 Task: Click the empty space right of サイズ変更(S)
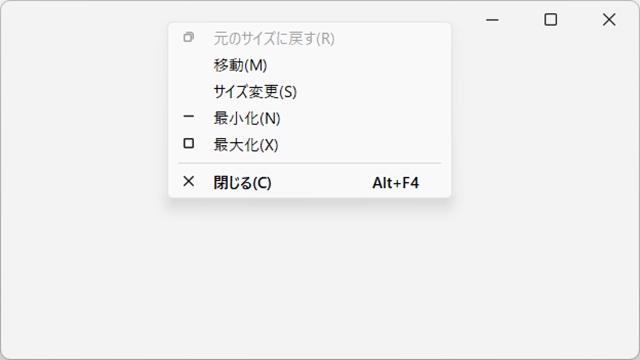pos(372,92)
